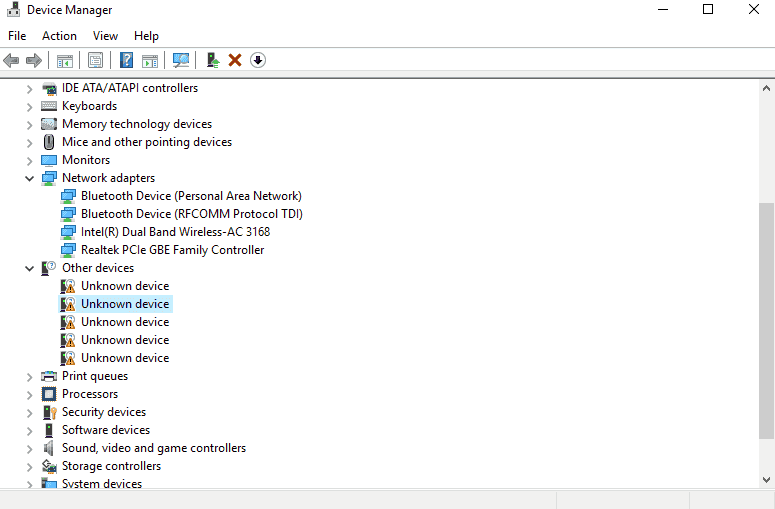Scan for hardware changes toolbar icon

click(181, 60)
